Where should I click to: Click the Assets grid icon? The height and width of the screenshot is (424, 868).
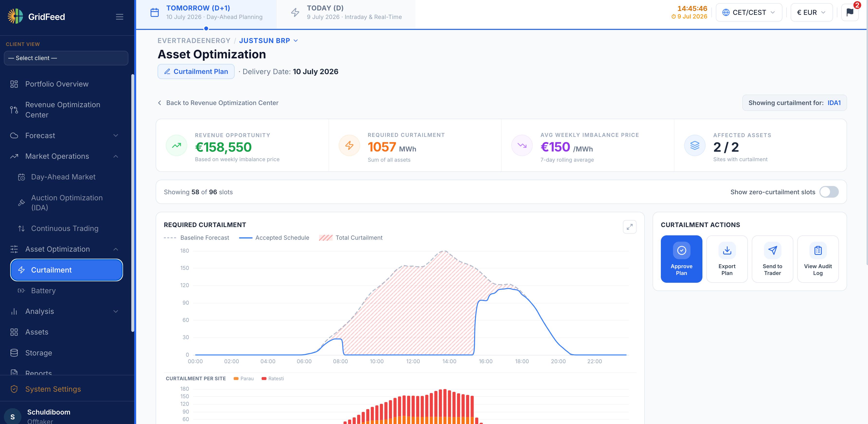[x=14, y=332]
